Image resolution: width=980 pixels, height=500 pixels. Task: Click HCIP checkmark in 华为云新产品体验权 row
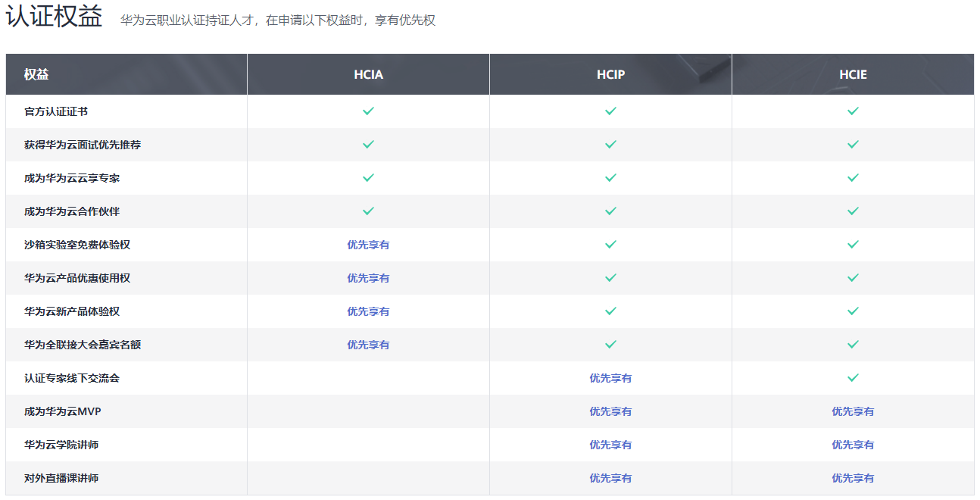pos(610,311)
